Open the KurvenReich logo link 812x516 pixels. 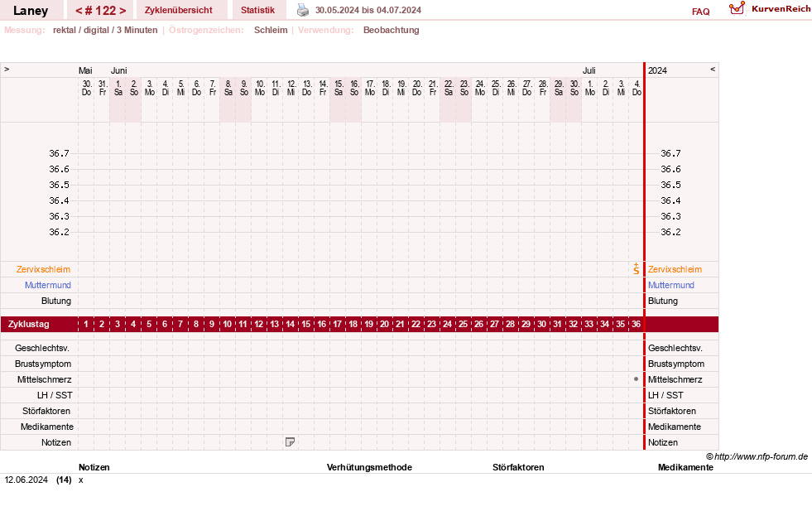pos(770,8)
